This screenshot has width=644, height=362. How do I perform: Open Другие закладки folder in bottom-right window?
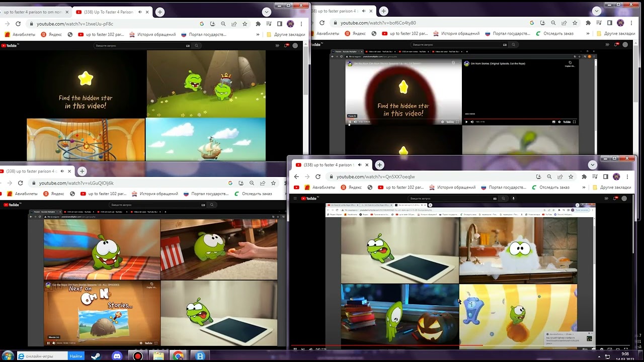pos(612,188)
